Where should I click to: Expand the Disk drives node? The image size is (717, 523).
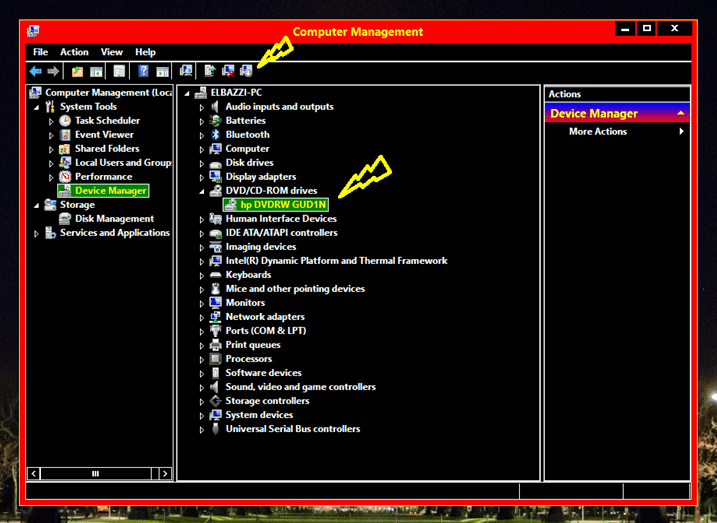(x=202, y=164)
